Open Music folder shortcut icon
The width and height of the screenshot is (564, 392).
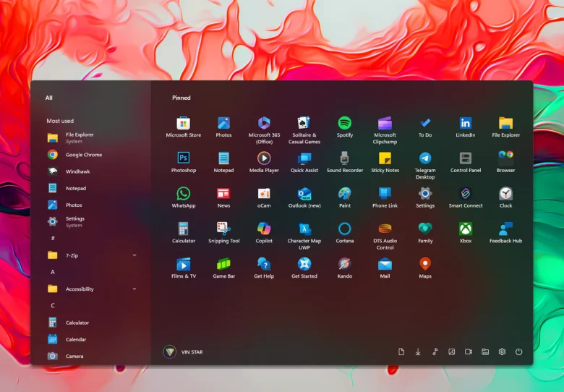tap(435, 351)
